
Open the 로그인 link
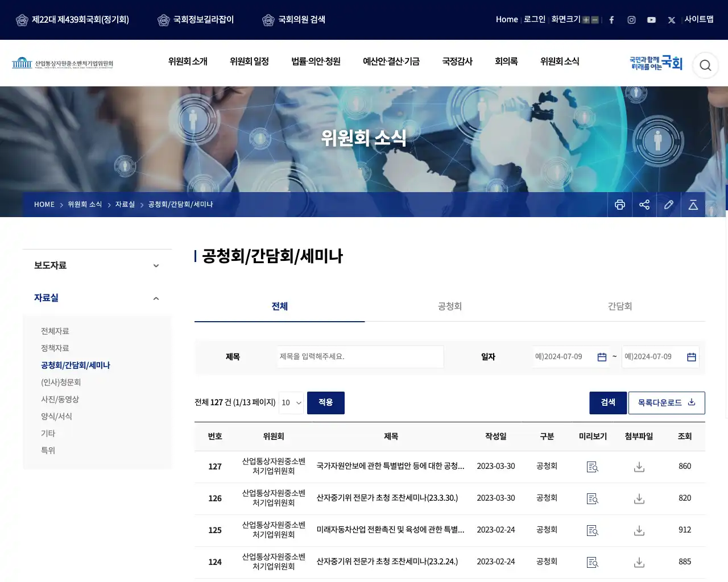click(535, 19)
